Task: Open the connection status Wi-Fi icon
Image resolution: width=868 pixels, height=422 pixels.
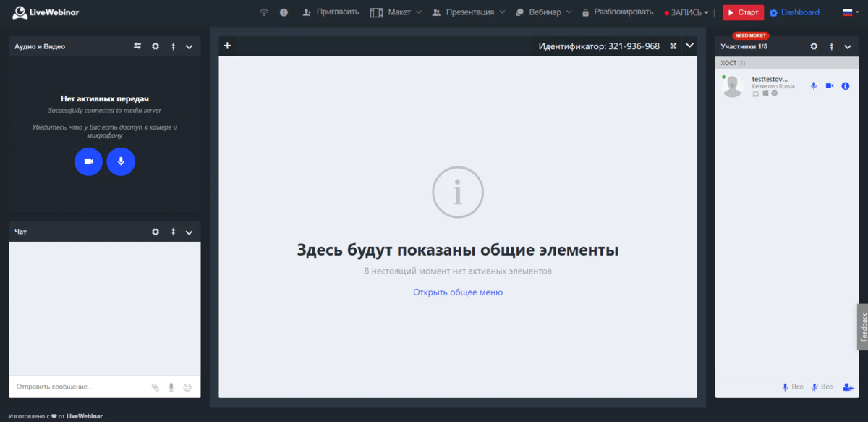Action: click(264, 12)
